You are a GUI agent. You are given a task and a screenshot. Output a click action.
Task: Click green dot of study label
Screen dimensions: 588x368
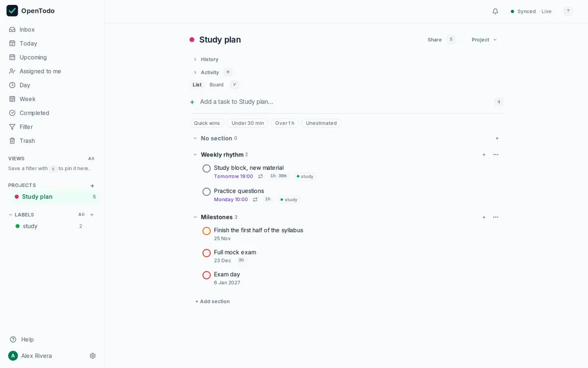click(x=18, y=226)
